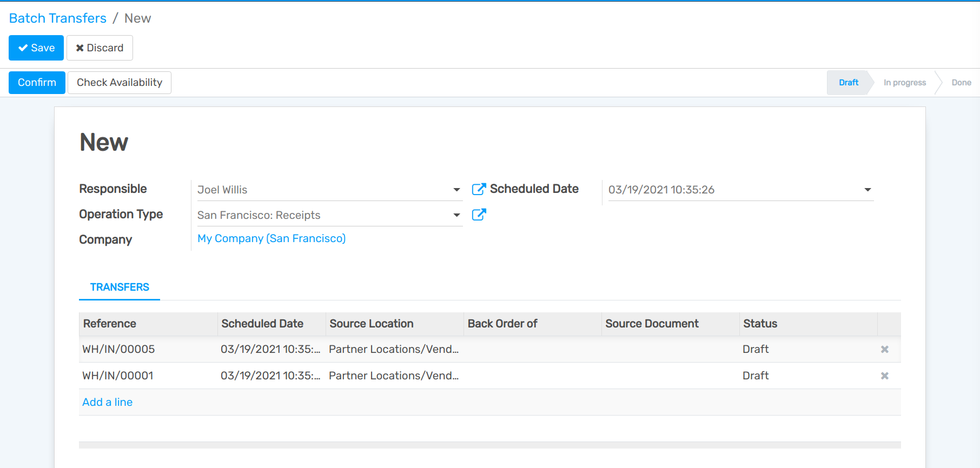Sort by Reference column header
This screenshot has width=980, height=468.
tap(148, 324)
